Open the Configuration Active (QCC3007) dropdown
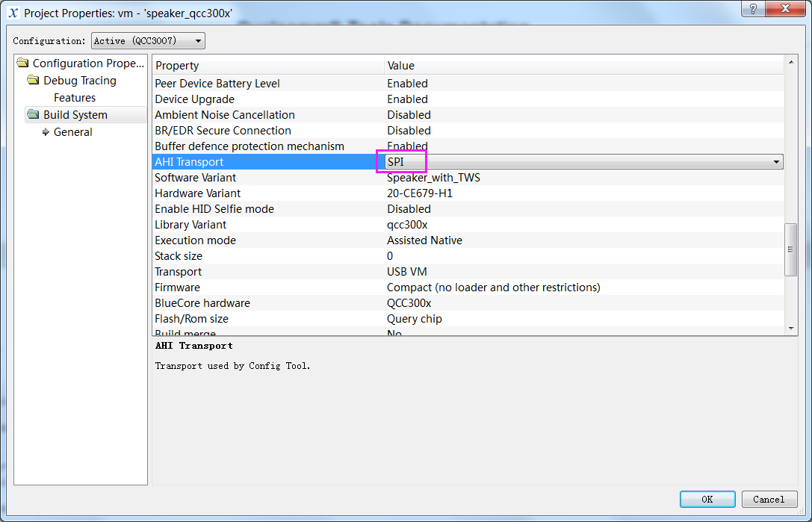The image size is (812, 522). pyautogui.click(x=148, y=41)
